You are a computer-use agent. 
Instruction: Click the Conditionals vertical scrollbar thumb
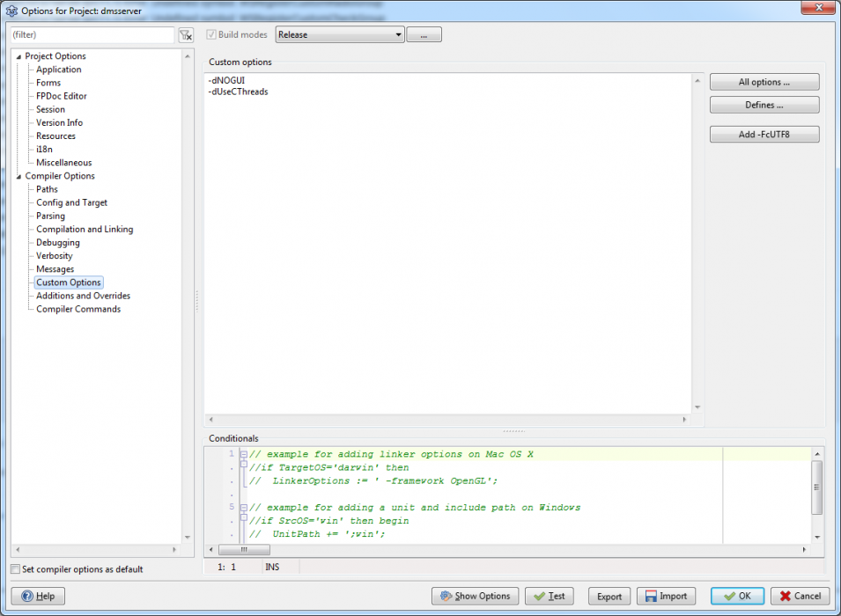tap(817, 487)
